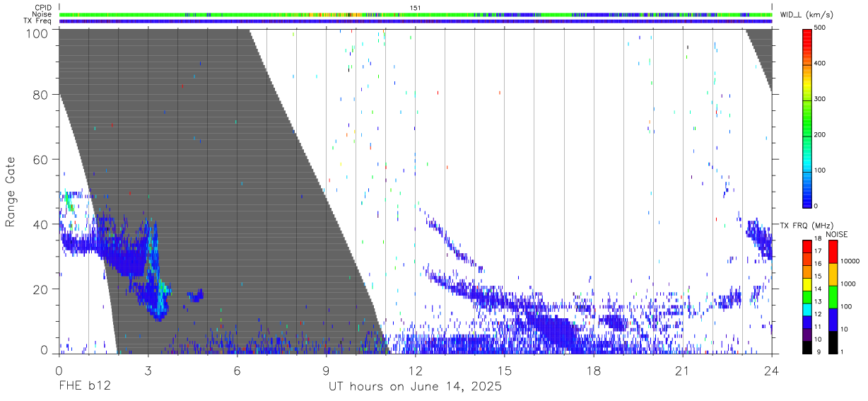Click the 400 tick on width colorbar
868x401 pixels.
pyautogui.click(x=821, y=64)
